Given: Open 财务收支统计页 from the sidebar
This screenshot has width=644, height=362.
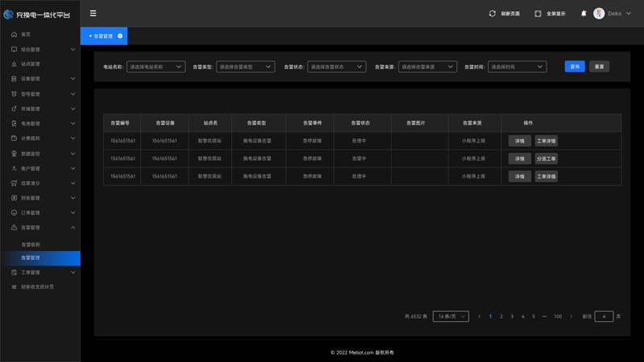Looking at the screenshot, I should [x=37, y=287].
